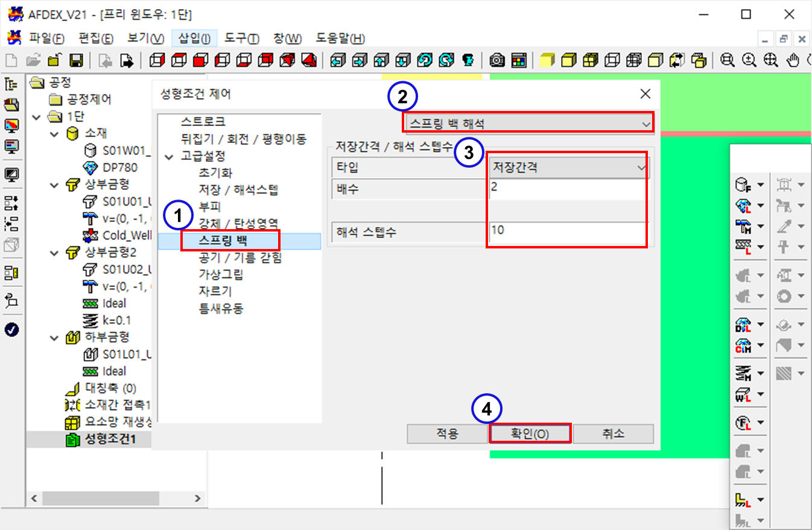
Task: Click the Save floppy disk toolbar icon
Action: [x=76, y=60]
